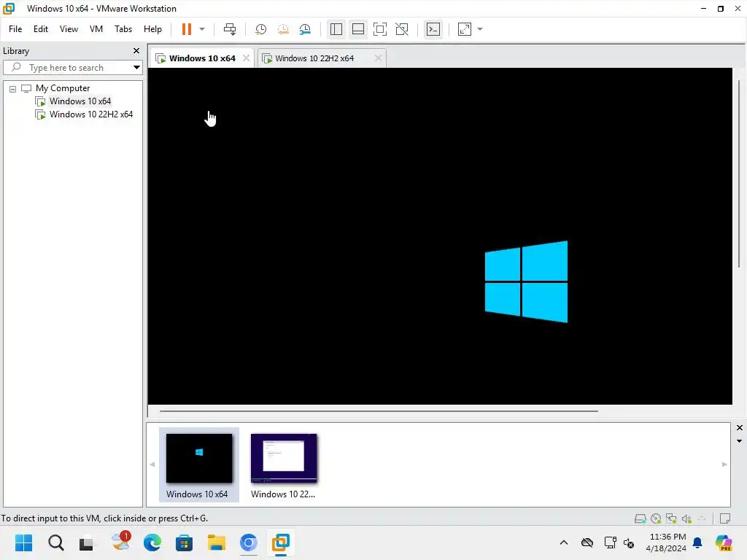Image resolution: width=747 pixels, height=560 pixels.
Task: Select the Windows 10 x64 tab
Action: pos(202,58)
